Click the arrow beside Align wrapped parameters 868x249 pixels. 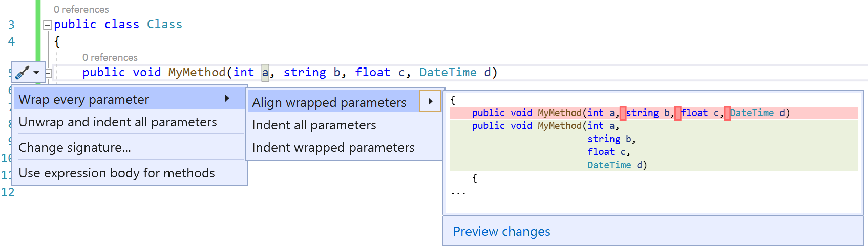coord(430,101)
